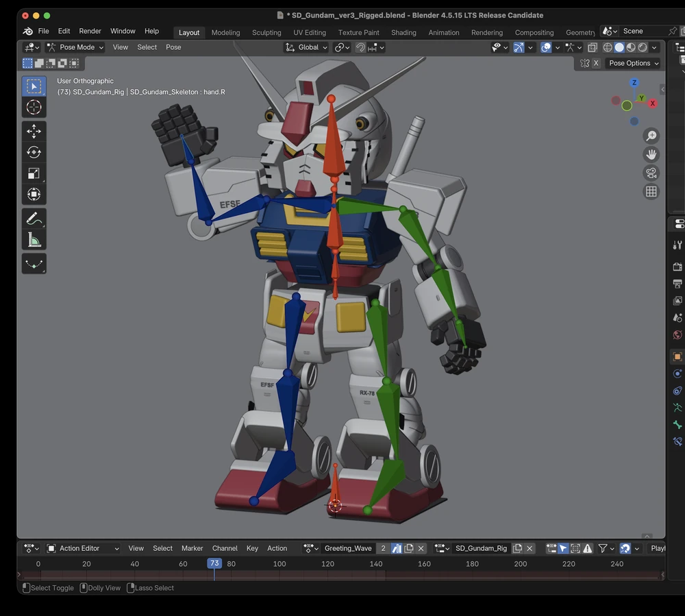685x616 pixels.
Task: Select the Move tool in toolbar
Action: pos(34,131)
